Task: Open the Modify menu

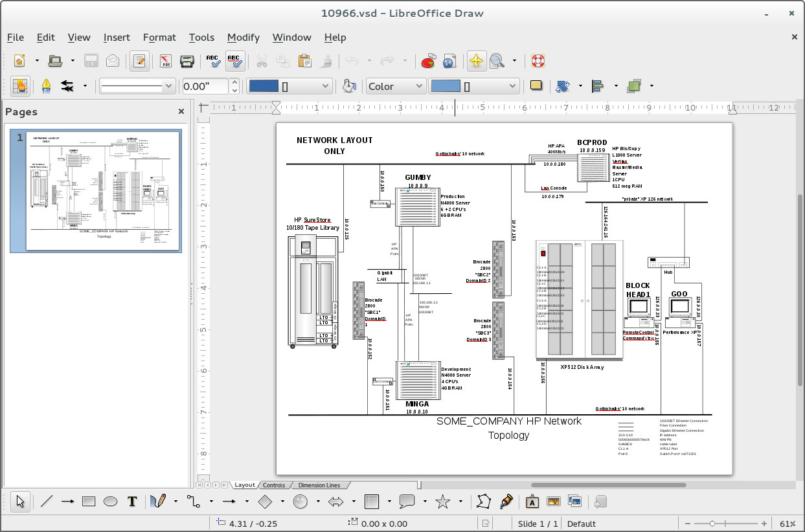Action: [244, 38]
